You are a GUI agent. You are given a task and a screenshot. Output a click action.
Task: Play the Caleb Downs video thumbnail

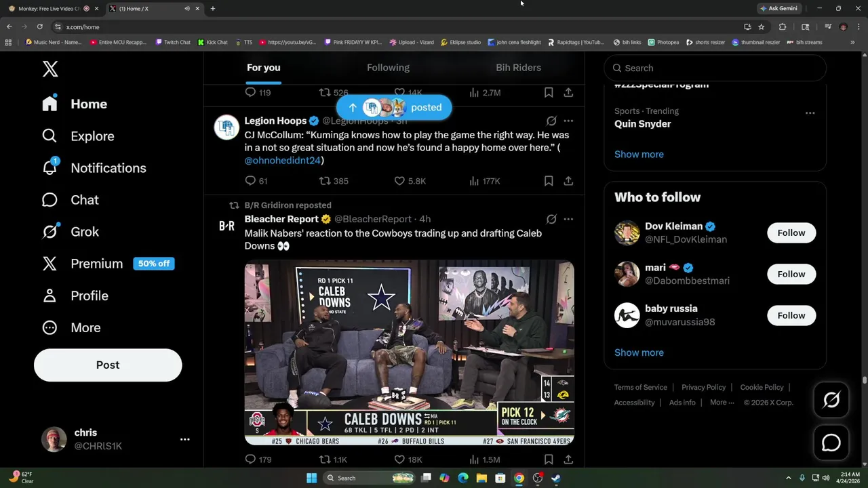[409, 353]
